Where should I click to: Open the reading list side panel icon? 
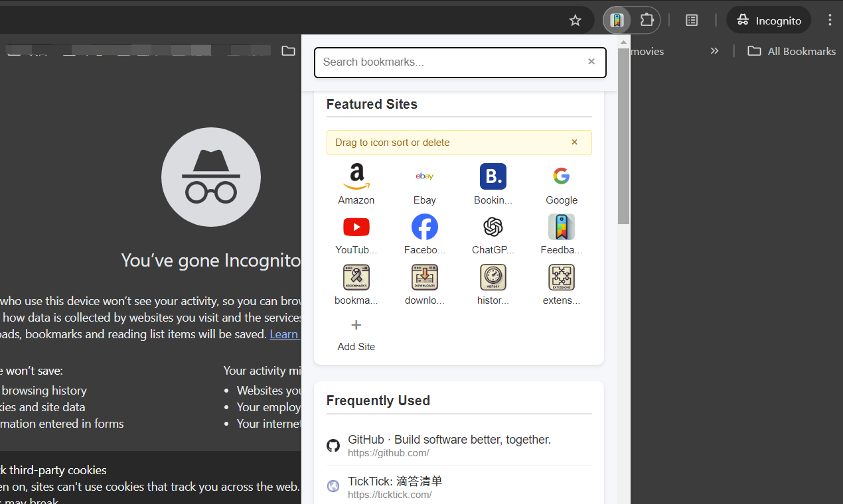click(692, 21)
